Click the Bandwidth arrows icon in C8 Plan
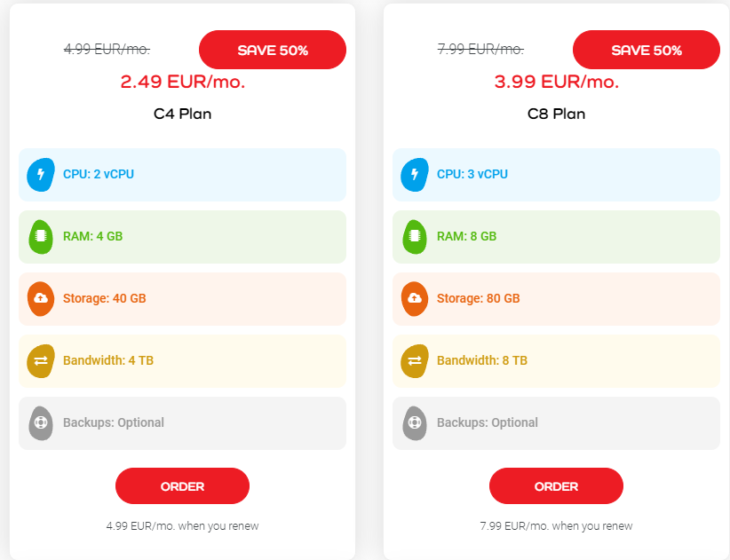730x560 pixels. (415, 361)
